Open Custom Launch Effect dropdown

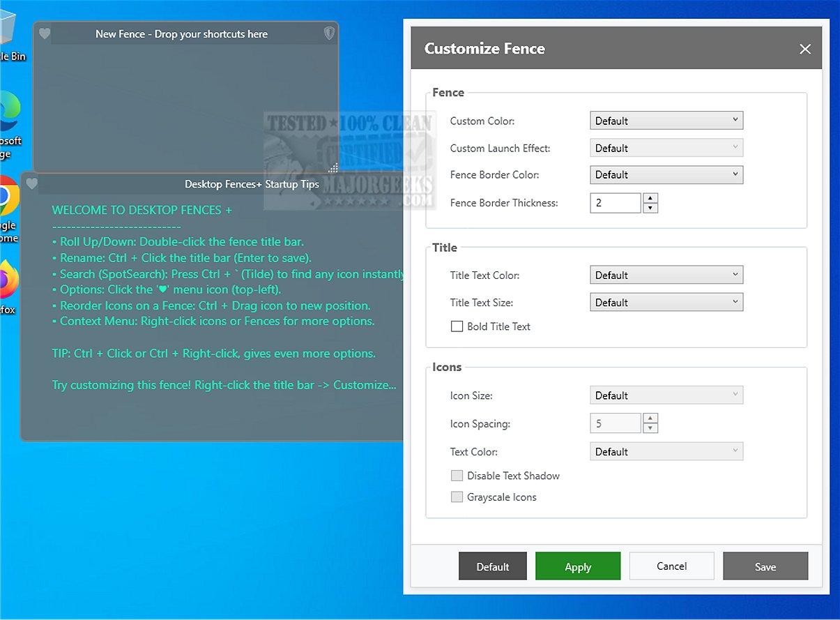(666, 148)
